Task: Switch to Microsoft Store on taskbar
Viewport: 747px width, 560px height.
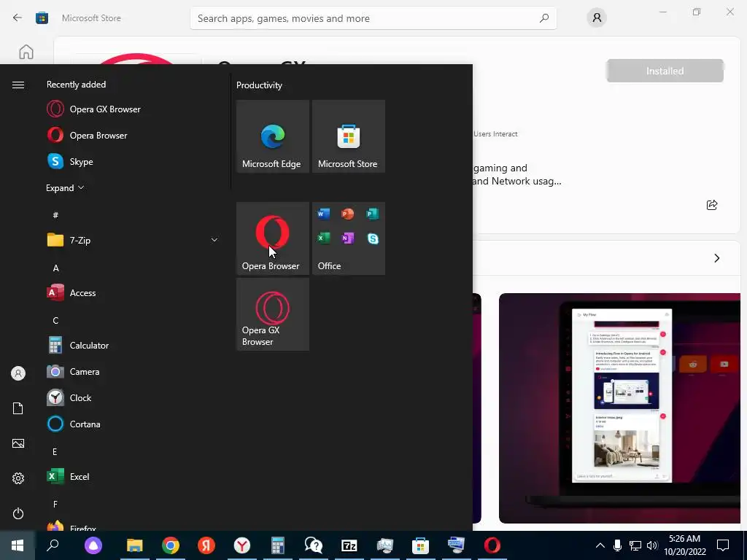Action: [421, 545]
